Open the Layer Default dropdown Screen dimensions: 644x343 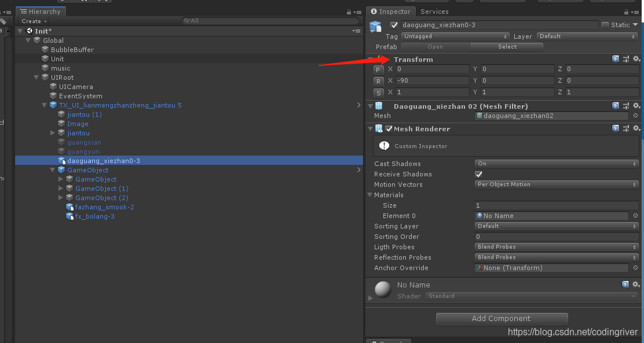[587, 36]
